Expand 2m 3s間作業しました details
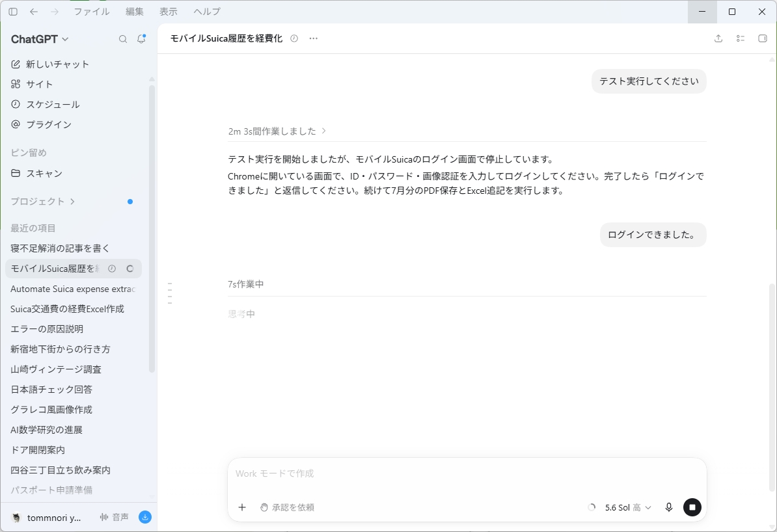Screen dimensions: 777x532 click(x=277, y=131)
